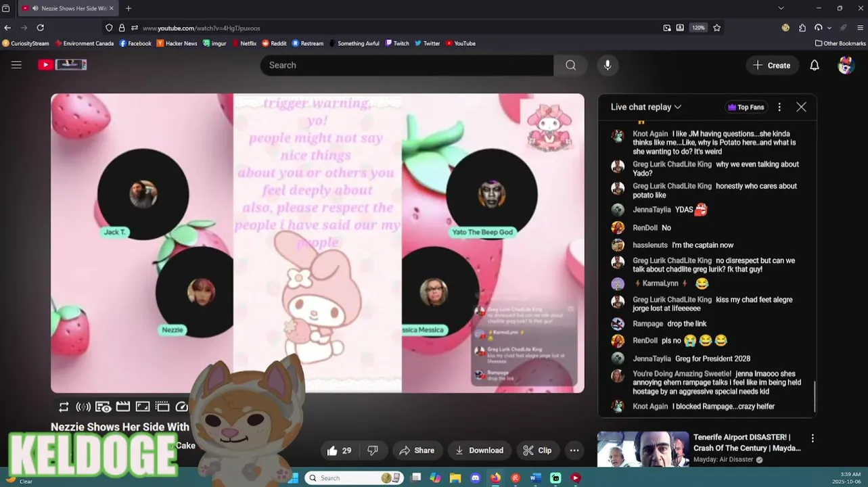
Task: Open taskbar clock and date
Action: [845, 478]
